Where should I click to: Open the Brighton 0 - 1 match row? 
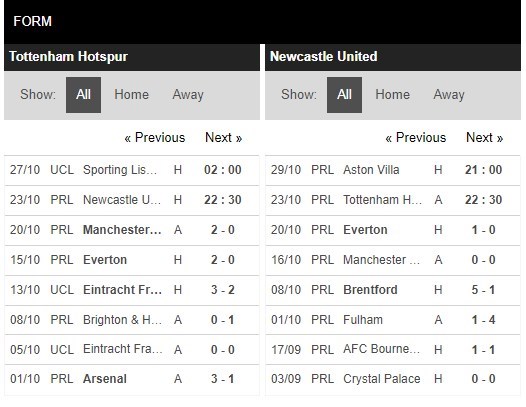(132, 320)
